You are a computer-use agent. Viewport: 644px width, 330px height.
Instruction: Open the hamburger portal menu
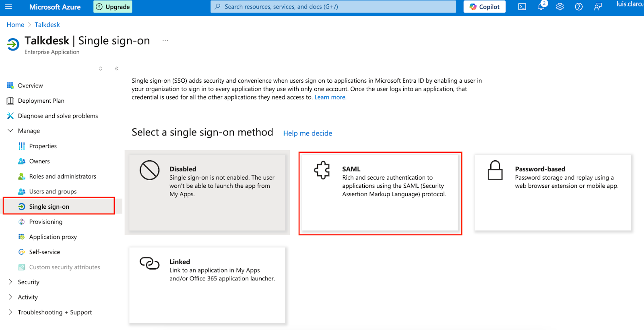(x=8, y=7)
